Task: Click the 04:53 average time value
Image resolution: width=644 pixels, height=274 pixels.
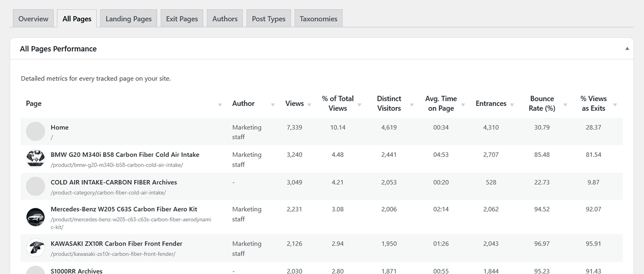Action: [441, 155]
